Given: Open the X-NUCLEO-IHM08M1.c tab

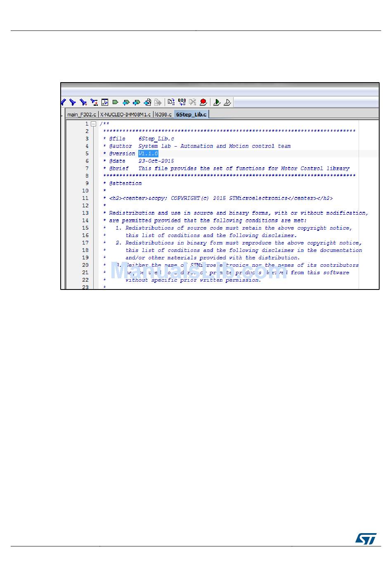Looking at the screenshot, I should [125, 114].
